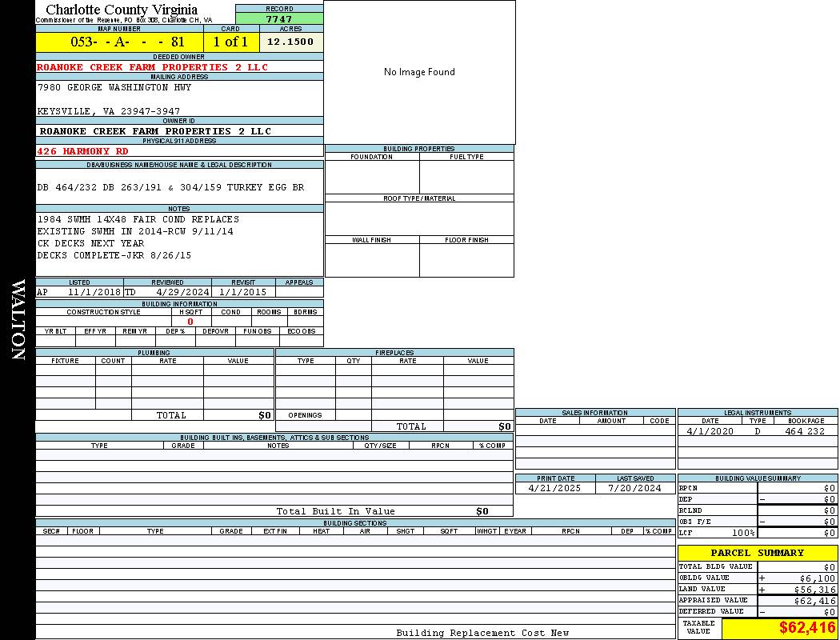Select the listed date 11/1/2018
This screenshot has height=640, width=840.
pos(94,292)
